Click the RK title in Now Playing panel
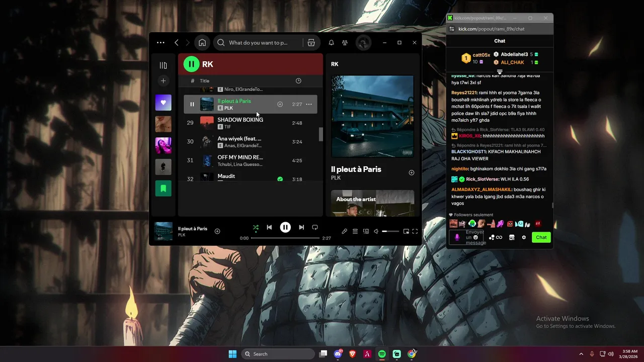 coord(335,64)
